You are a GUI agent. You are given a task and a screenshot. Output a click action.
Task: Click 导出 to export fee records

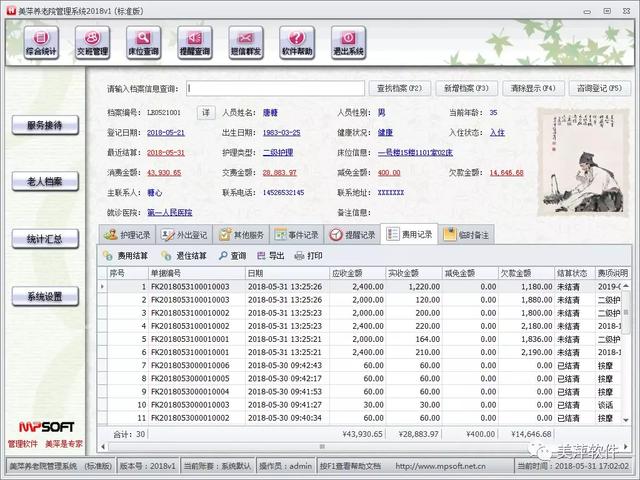(270, 255)
